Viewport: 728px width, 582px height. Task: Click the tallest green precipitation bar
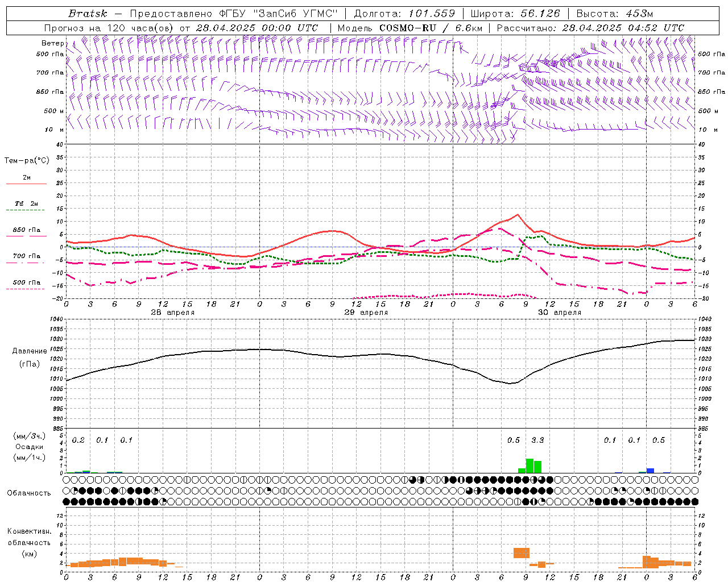530,465
